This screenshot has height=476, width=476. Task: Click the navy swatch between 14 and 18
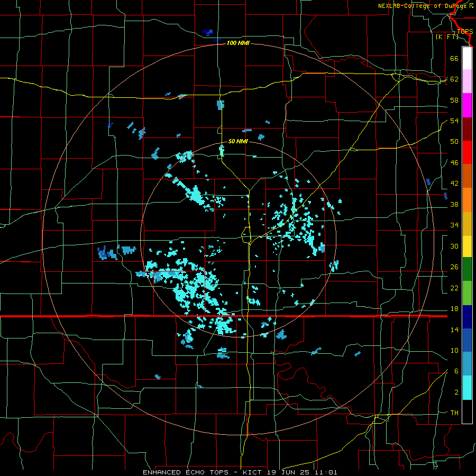coord(467,317)
